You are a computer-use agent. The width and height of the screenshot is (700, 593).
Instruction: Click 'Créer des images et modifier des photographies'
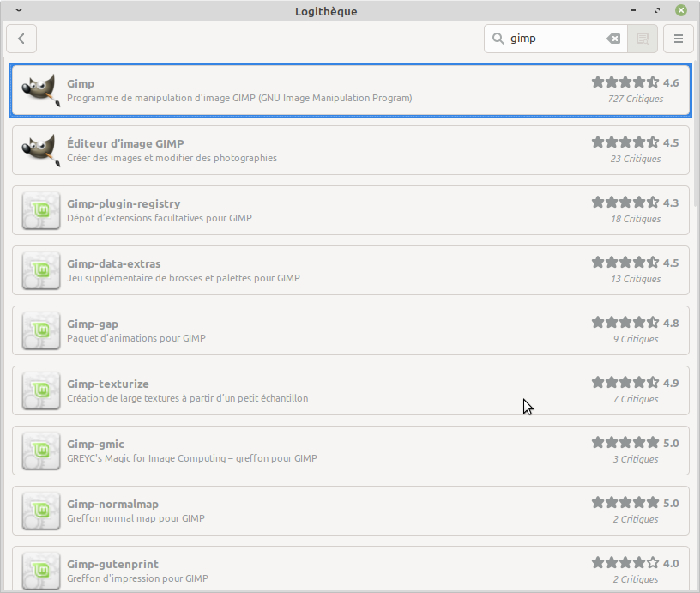pos(172,158)
